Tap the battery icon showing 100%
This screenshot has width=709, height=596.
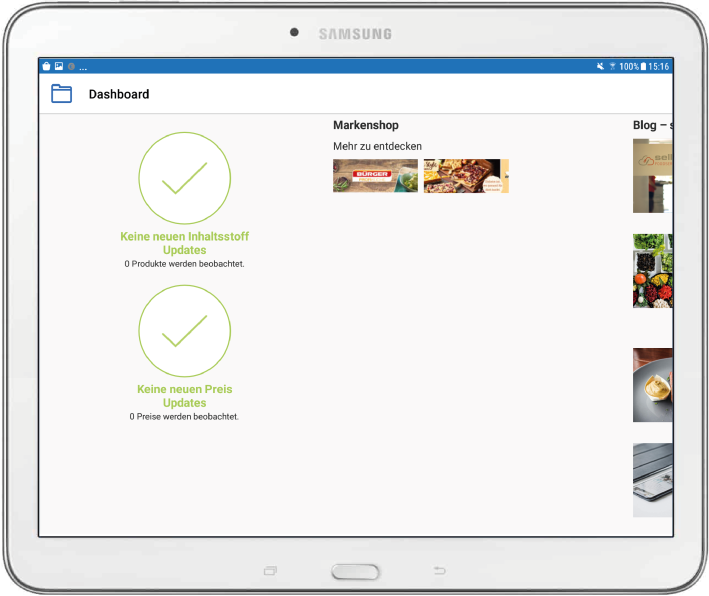(x=643, y=66)
